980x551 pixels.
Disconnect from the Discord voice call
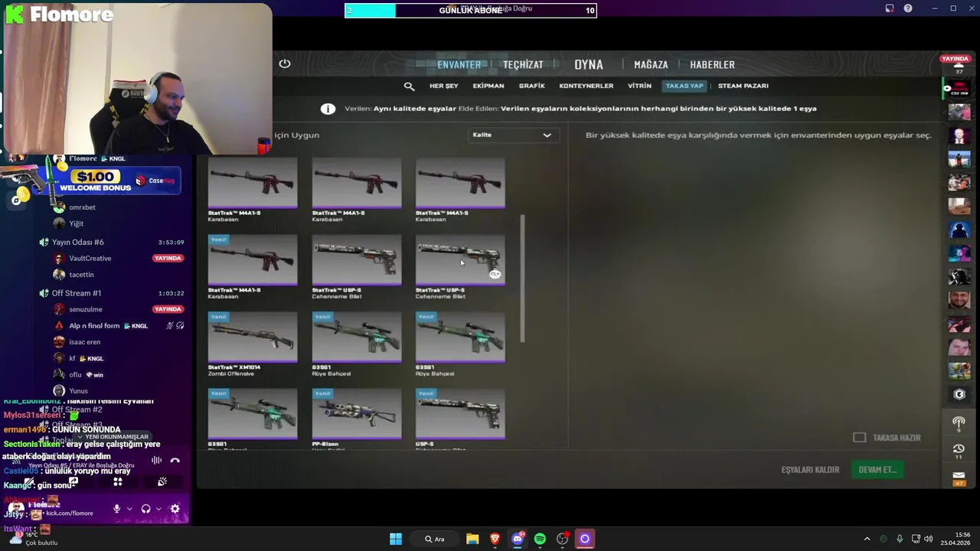(x=175, y=460)
